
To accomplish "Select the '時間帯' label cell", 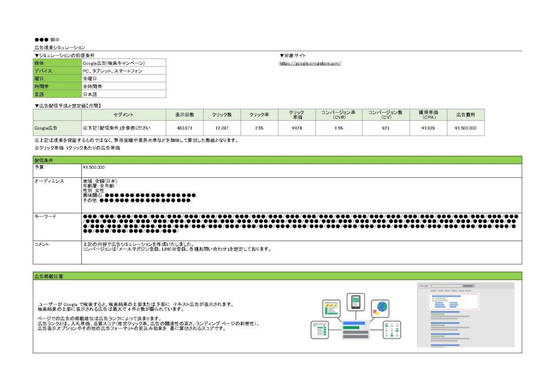I will point(57,86).
